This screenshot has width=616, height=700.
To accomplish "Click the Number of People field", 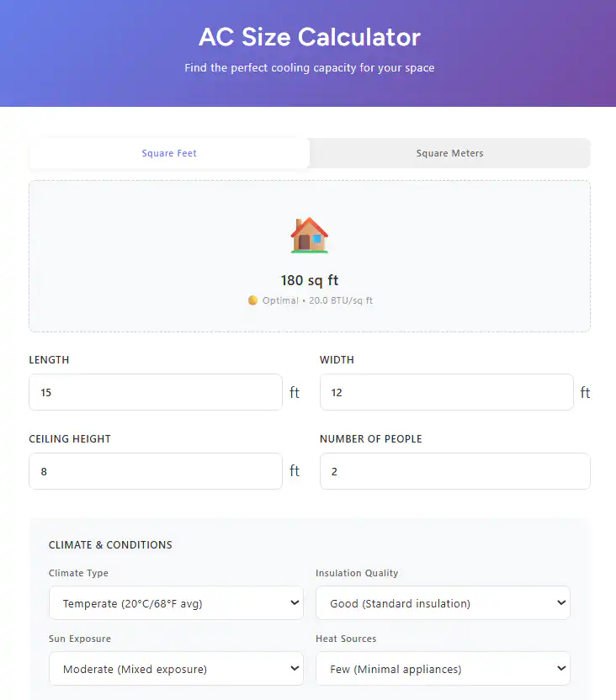I will 455,471.
